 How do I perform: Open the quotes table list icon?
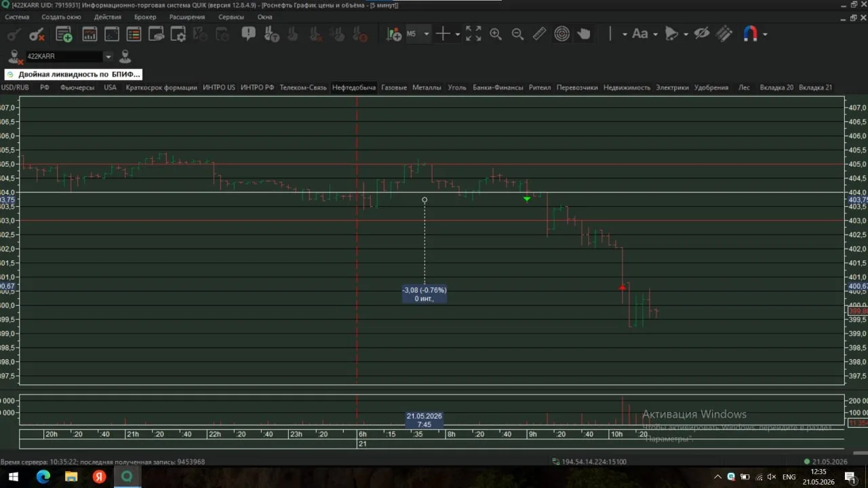coord(134,34)
